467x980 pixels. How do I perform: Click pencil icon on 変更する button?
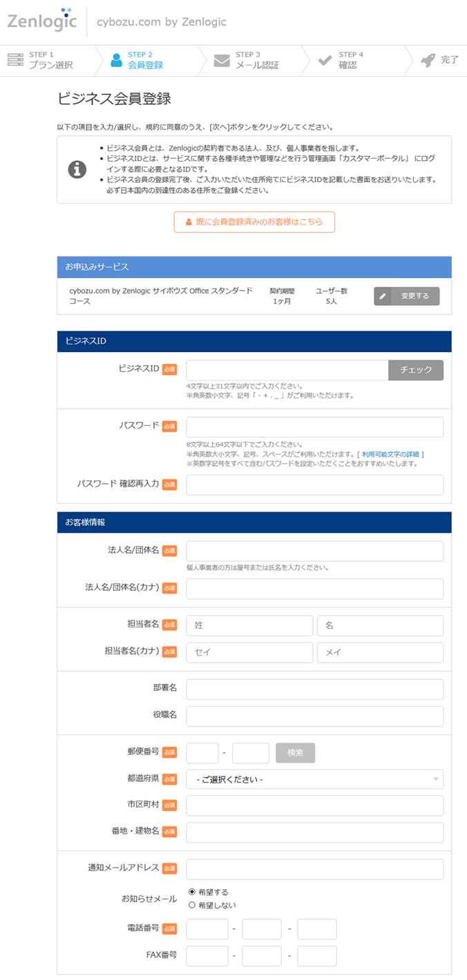(x=383, y=296)
